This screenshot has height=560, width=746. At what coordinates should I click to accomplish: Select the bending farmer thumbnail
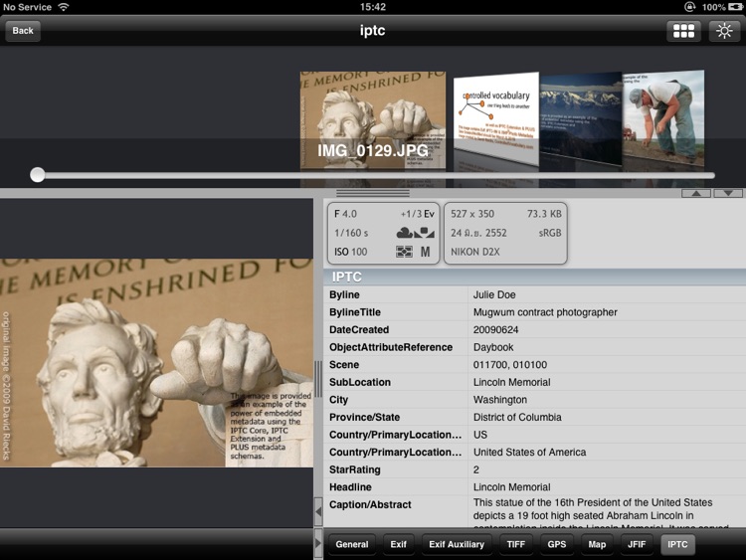[663, 119]
